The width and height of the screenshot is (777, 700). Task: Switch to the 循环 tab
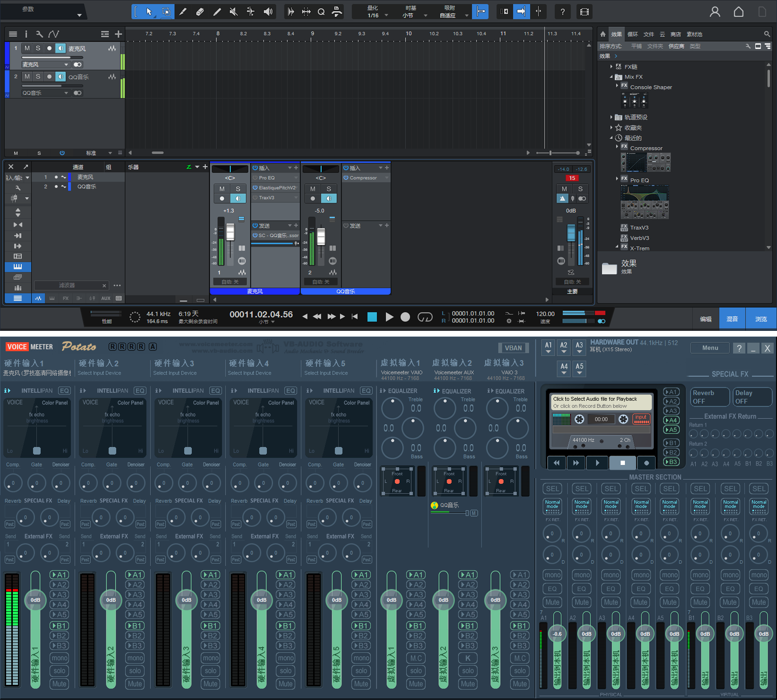click(x=632, y=34)
